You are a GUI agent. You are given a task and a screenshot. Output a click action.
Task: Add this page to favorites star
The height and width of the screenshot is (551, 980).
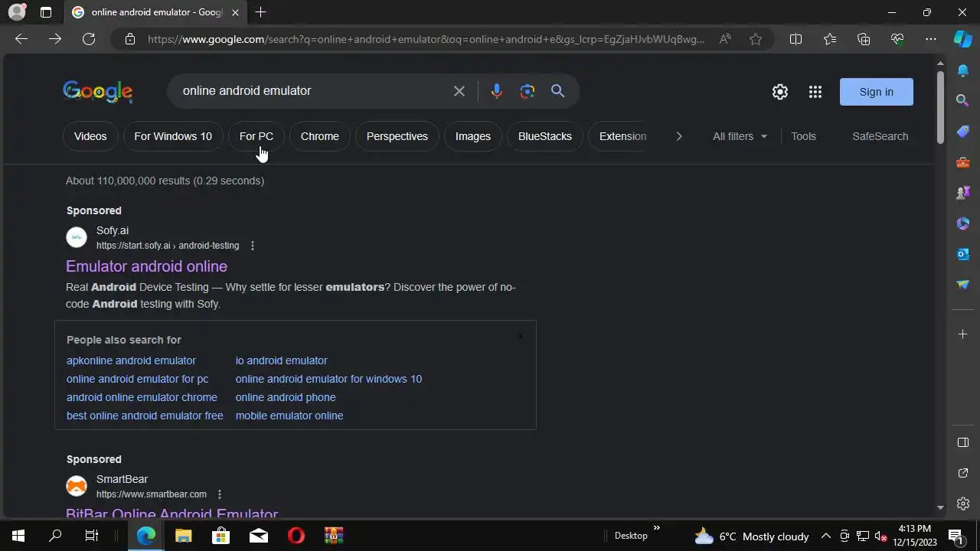point(756,39)
